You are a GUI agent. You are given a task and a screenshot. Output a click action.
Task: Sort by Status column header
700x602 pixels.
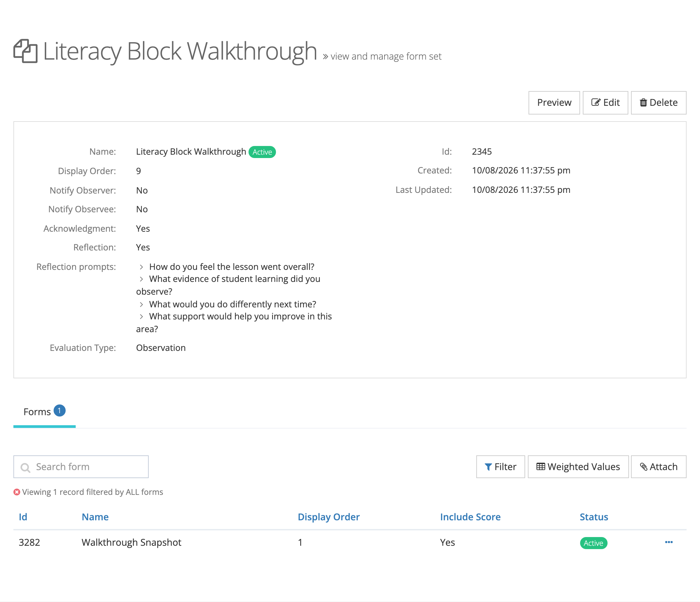594,517
